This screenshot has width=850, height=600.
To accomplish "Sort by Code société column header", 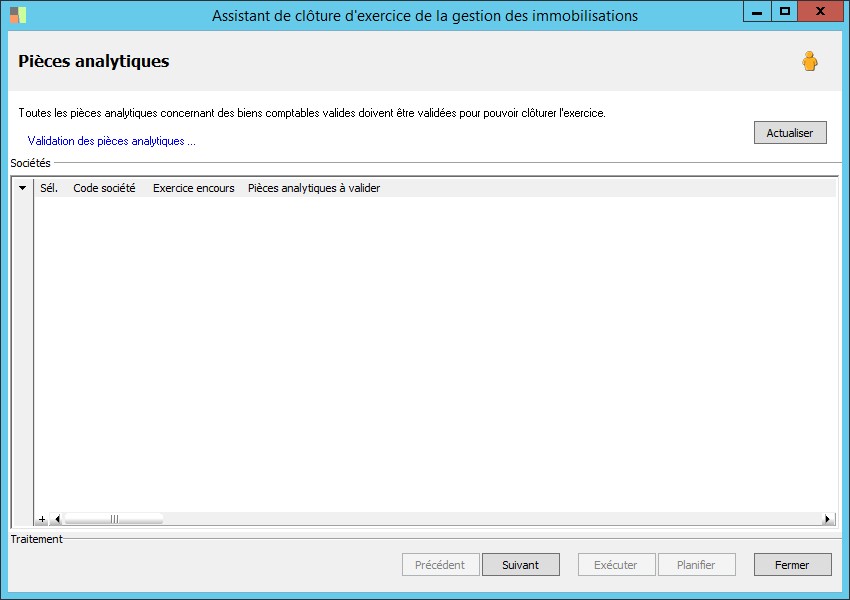I will point(104,188).
